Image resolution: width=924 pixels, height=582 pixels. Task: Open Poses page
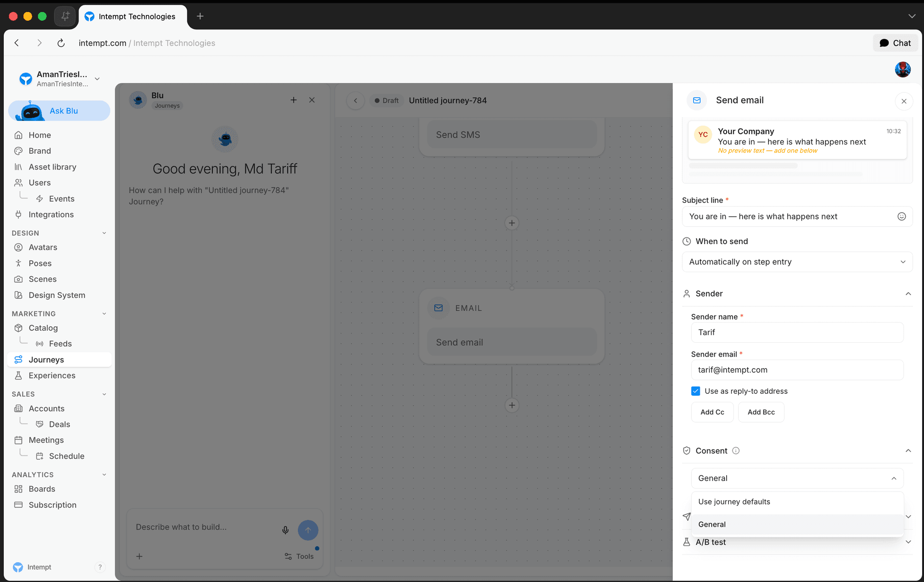point(40,263)
